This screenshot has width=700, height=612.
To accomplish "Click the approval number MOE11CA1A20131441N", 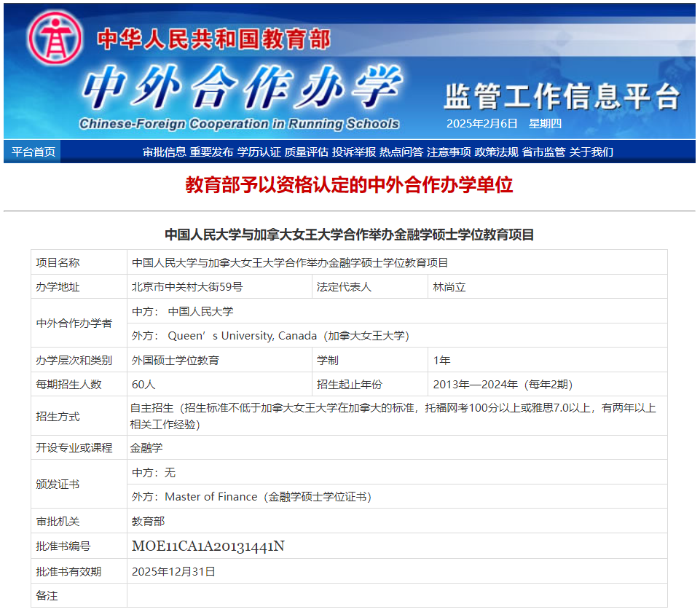I will (x=208, y=546).
